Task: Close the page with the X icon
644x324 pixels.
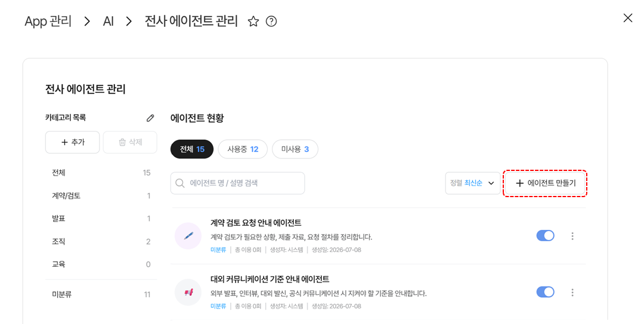Action: pos(627,18)
